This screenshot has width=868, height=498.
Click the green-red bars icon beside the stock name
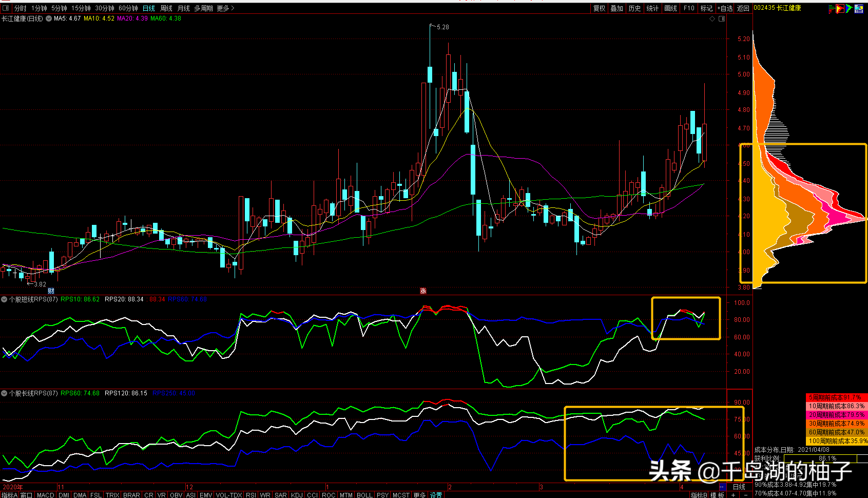tap(832, 8)
